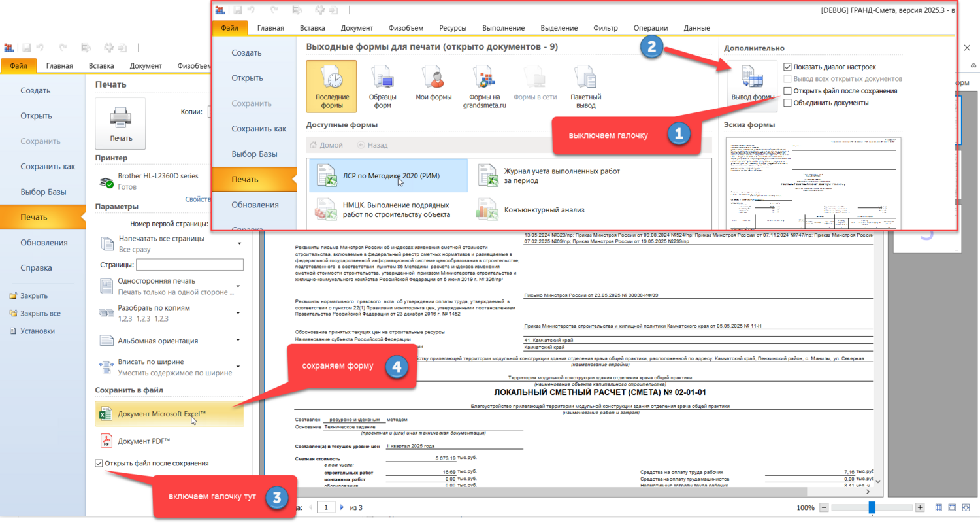Click the large Печать printer button
980x523 pixels.
(120, 124)
